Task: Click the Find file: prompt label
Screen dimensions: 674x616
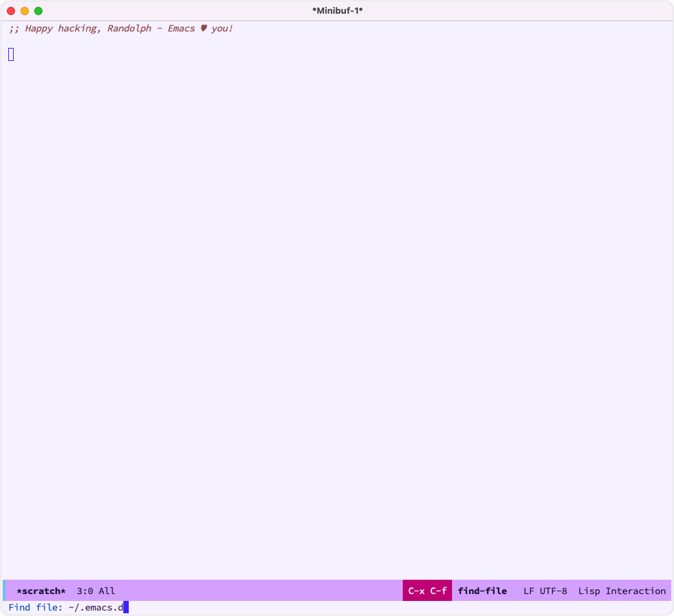Action: pos(35,607)
